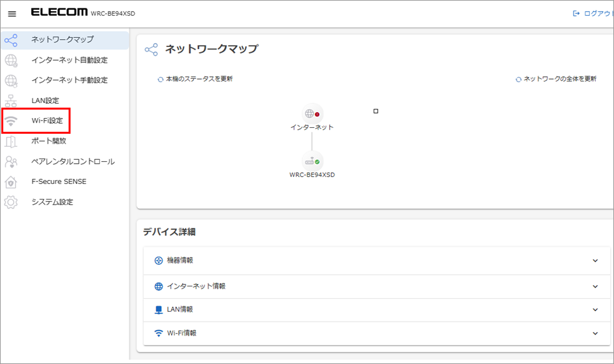Click the ELECOM logo in header
Image resolution: width=614 pixels, height=364 pixels.
pos(59,13)
